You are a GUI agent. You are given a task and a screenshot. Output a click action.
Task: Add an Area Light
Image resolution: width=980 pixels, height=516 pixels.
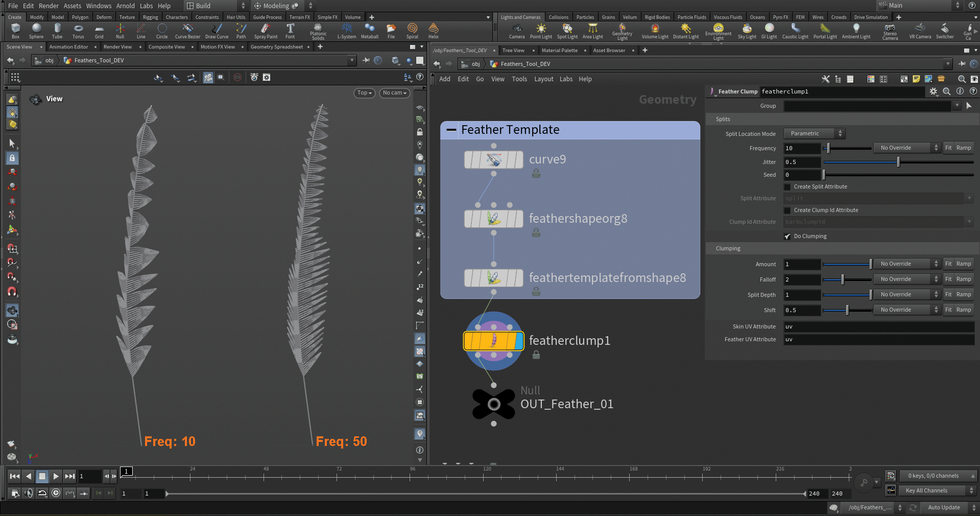click(x=593, y=31)
